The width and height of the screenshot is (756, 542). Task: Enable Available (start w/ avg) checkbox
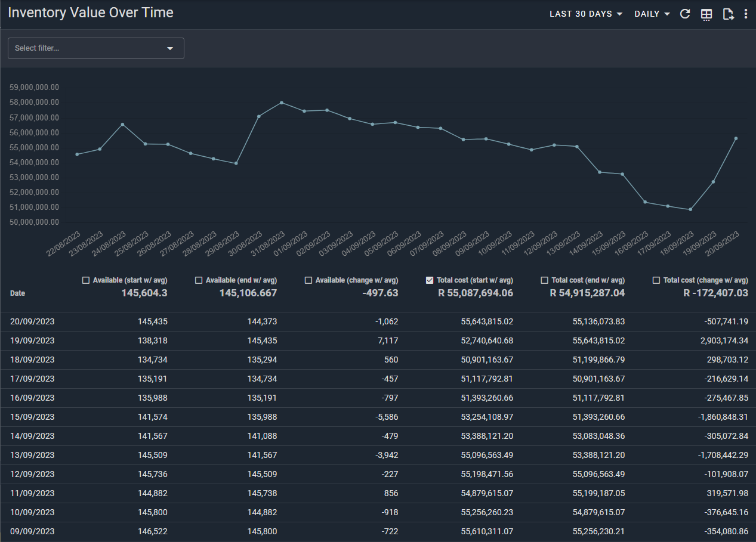pos(85,280)
